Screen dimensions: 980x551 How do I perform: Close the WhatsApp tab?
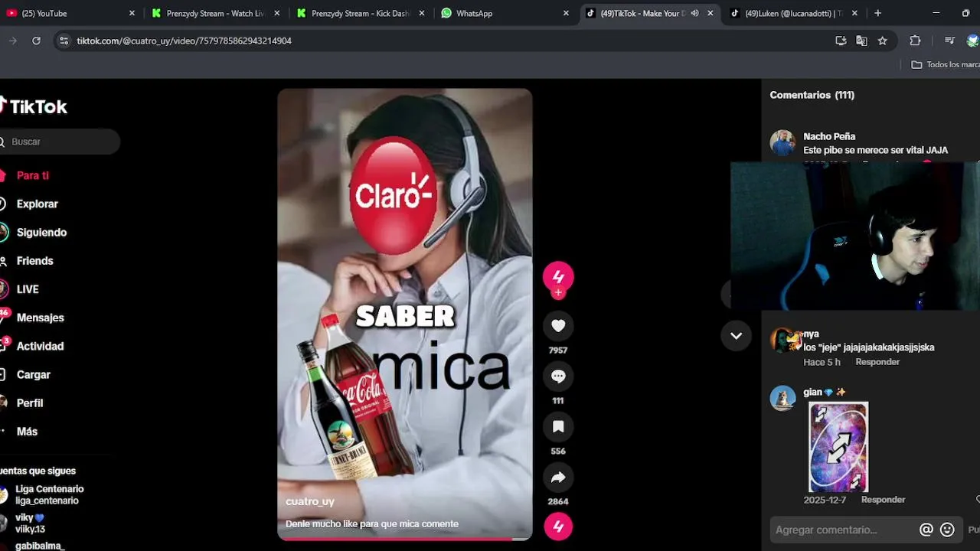pyautogui.click(x=566, y=13)
